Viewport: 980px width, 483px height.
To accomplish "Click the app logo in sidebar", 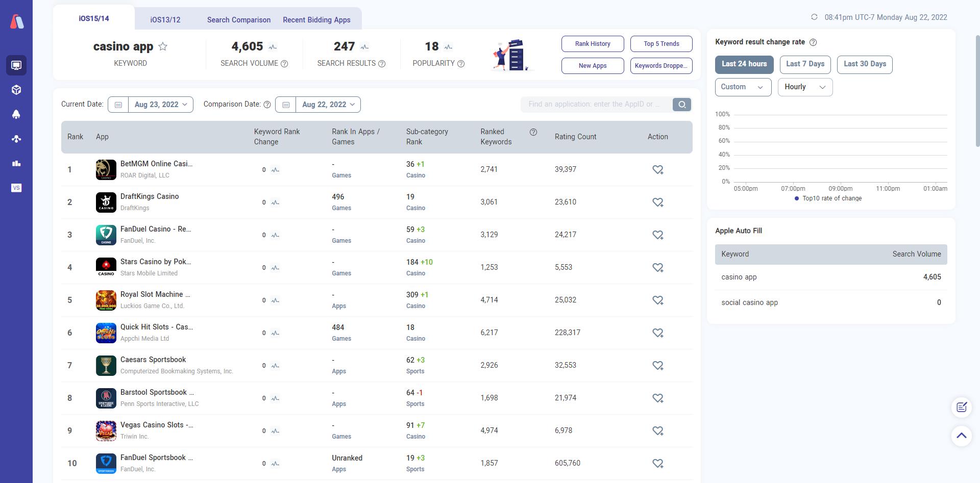I will (17, 21).
